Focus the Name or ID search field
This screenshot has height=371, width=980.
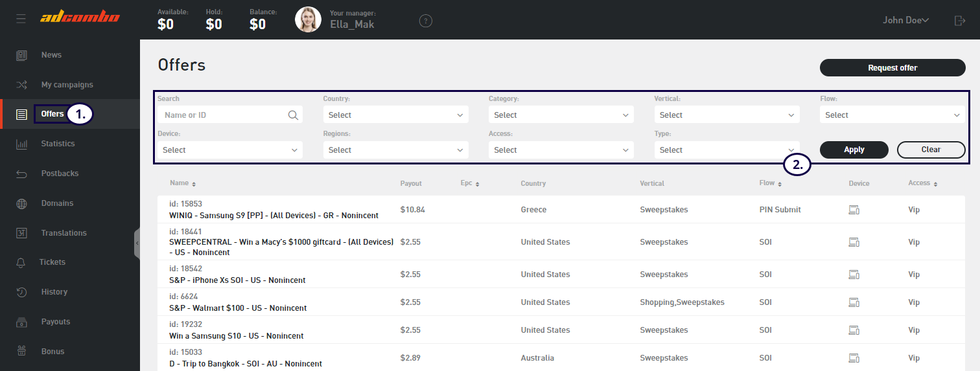224,115
